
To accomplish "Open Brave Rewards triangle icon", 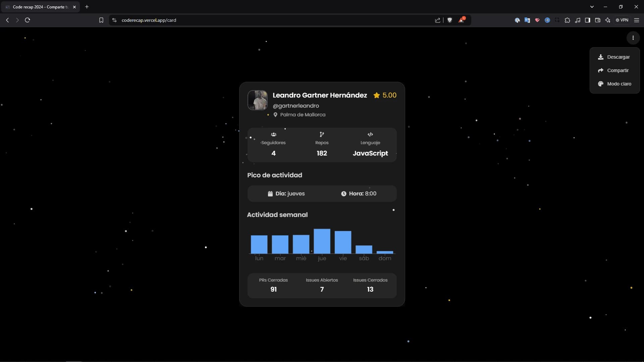I will (x=462, y=20).
